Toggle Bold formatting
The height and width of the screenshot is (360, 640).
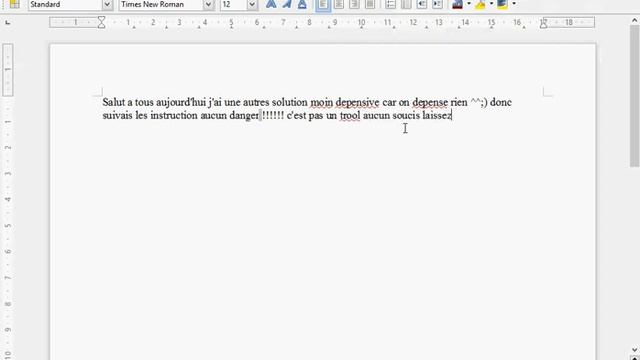coord(271,4)
